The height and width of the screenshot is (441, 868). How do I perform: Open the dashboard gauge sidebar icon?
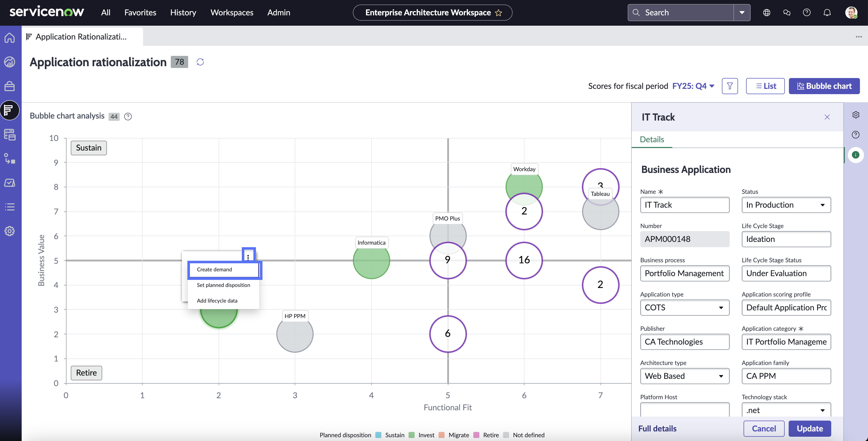[x=10, y=62]
